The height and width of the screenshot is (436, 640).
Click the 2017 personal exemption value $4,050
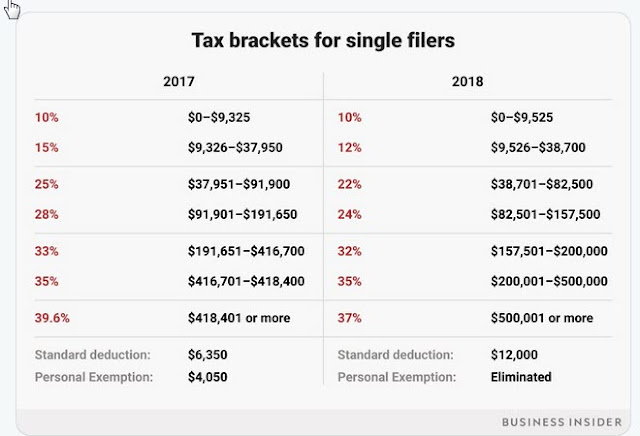point(208,376)
